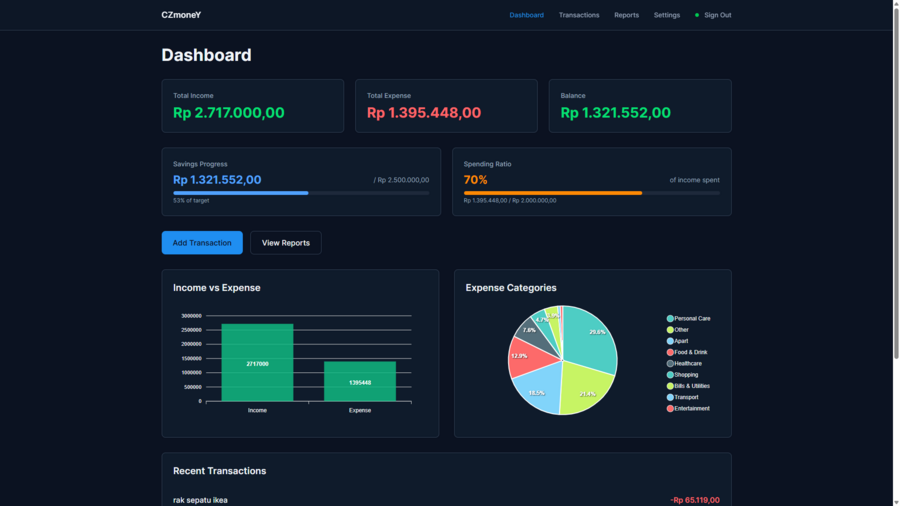Image resolution: width=900 pixels, height=506 pixels.
Task: Toggle the Entertainment legend swatch
Action: coord(670,408)
